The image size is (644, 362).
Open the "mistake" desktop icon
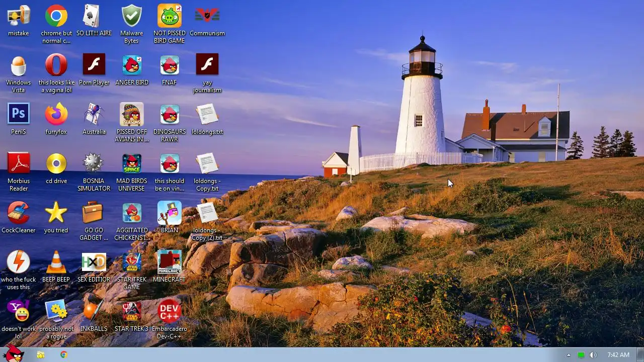click(x=19, y=16)
